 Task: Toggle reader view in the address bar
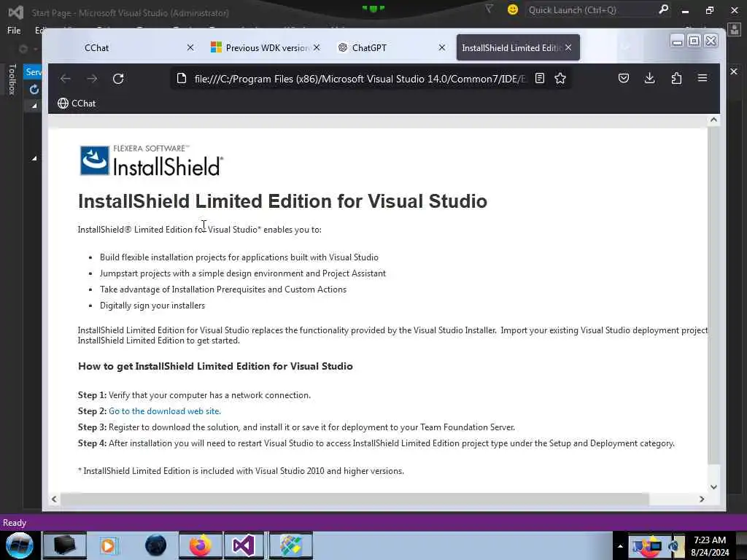[x=539, y=78]
